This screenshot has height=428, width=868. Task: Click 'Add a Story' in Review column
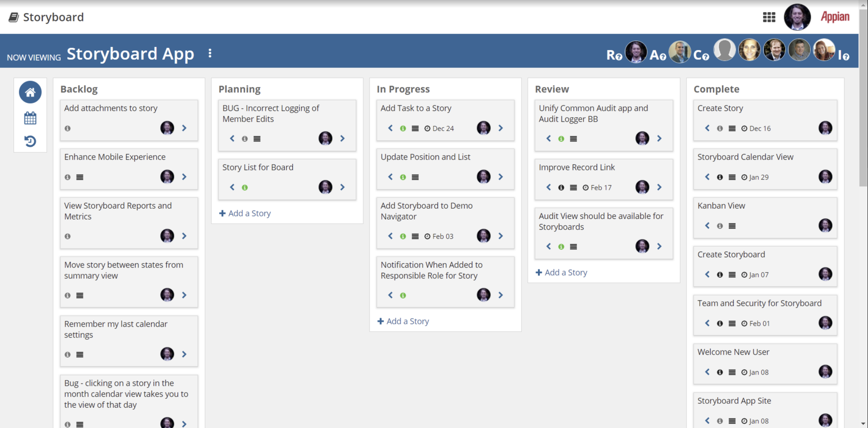(561, 273)
